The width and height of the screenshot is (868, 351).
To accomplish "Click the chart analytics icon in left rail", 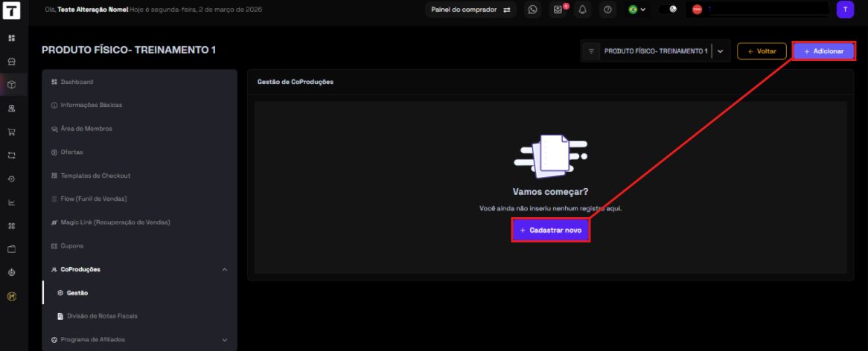I will (x=12, y=202).
